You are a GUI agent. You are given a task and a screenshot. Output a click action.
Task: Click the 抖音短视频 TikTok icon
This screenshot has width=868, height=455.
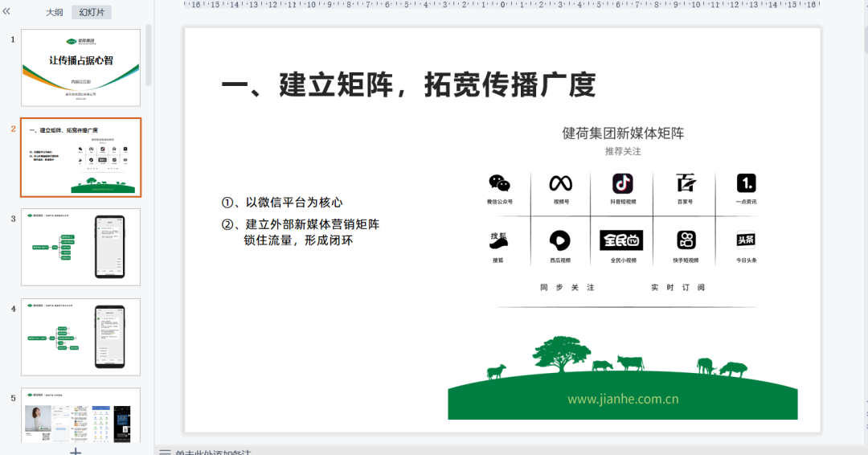coord(623,183)
